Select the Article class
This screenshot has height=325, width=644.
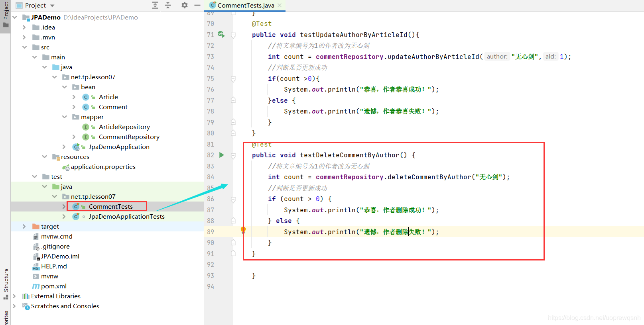[x=108, y=97]
